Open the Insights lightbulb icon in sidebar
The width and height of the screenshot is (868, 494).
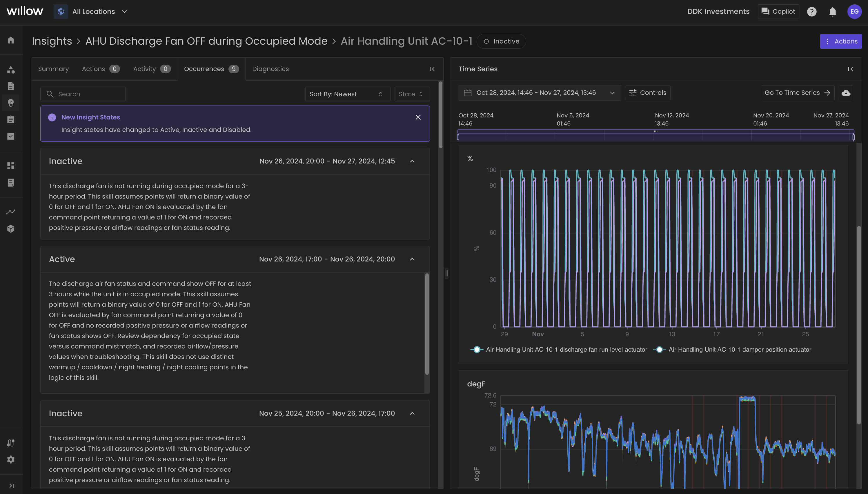coord(10,103)
